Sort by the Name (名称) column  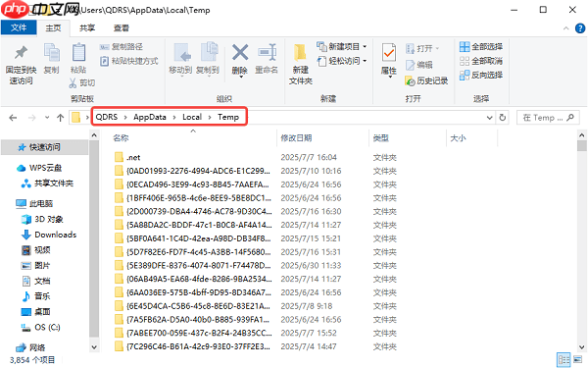tap(121, 138)
